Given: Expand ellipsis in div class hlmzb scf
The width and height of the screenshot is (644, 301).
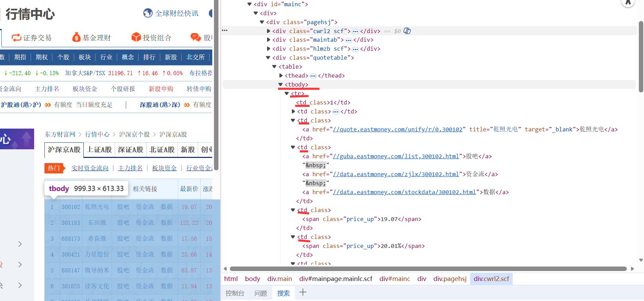Looking at the screenshot, I should point(355,49).
